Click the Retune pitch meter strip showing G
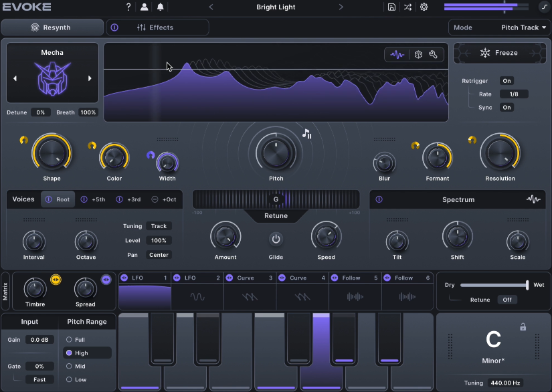 pyautogui.click(x=276, y=199)
